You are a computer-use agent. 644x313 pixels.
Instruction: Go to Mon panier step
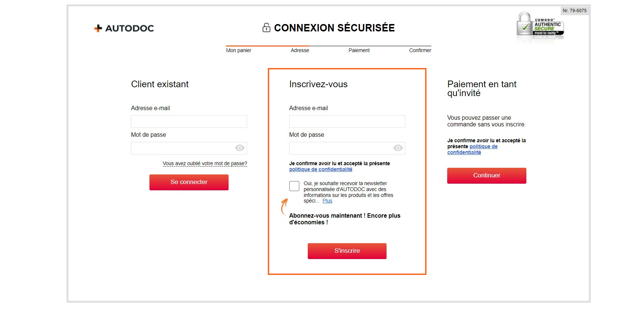(239, 50)
